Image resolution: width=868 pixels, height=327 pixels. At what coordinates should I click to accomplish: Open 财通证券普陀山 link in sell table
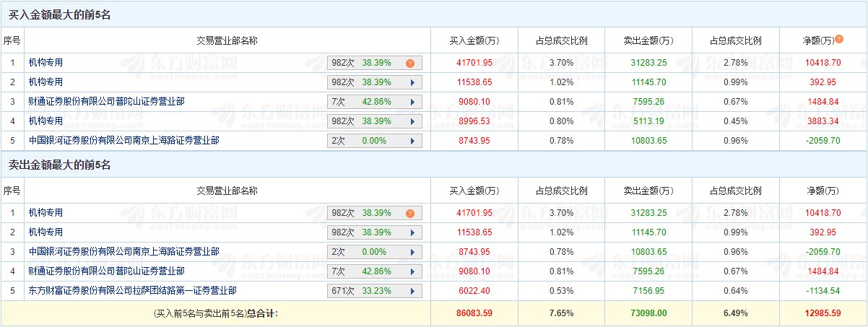pyautogui.click(x=106, y=271)
